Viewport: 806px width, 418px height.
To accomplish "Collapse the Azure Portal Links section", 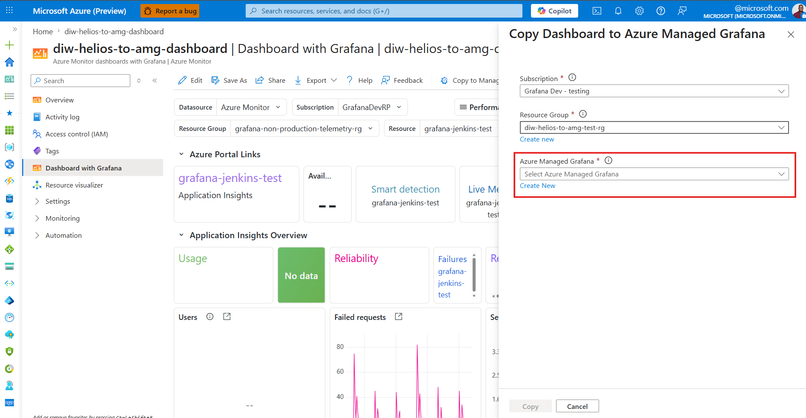I will point(181,154).
